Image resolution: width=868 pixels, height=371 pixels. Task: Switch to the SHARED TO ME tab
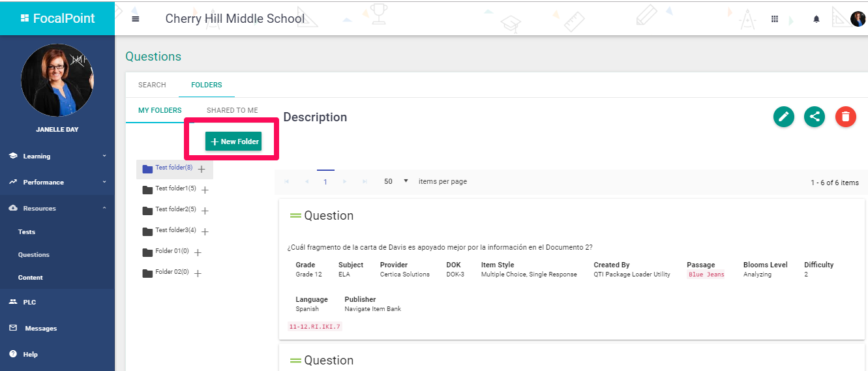tap(232, 110)
